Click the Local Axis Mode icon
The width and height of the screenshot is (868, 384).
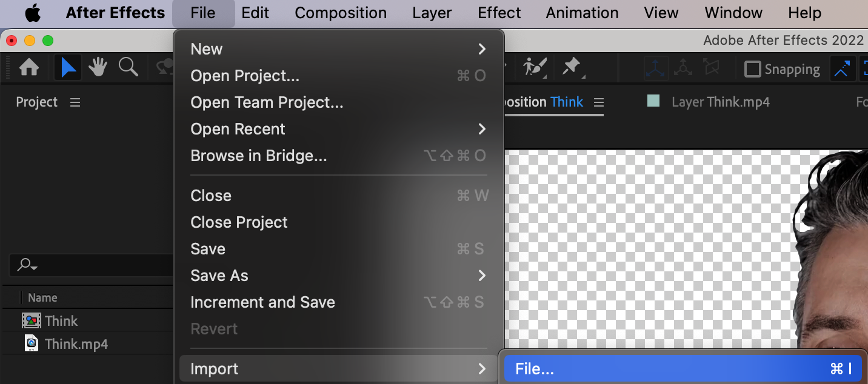(x=656, y=68)
